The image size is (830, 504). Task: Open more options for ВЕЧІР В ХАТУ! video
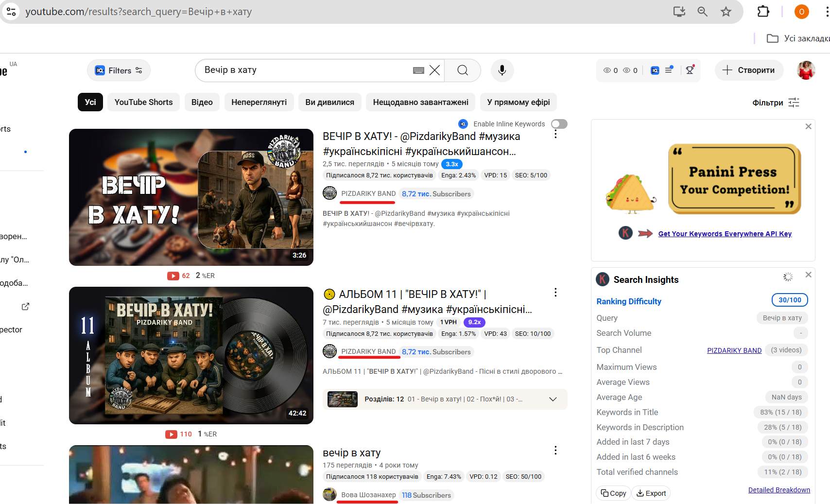point(555,134)
